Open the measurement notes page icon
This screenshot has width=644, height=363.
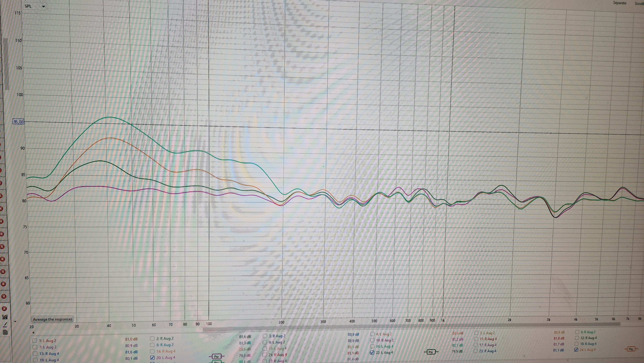[5, 333]
